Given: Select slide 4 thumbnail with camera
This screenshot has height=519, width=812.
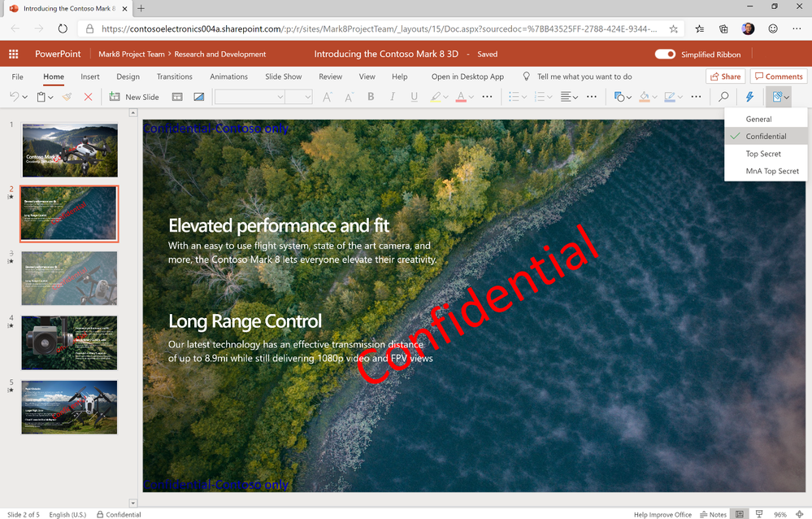Looking at the screenshot, I should coord(69,342).
